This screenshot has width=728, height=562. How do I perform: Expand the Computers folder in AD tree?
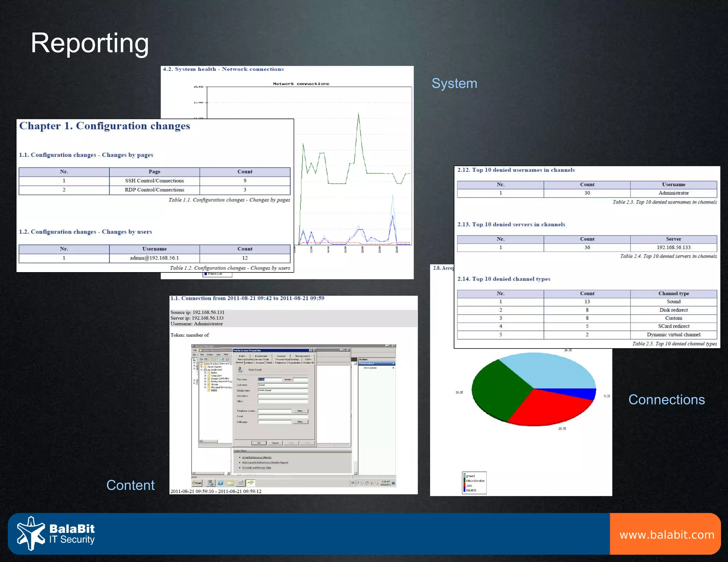click(205, 375)
